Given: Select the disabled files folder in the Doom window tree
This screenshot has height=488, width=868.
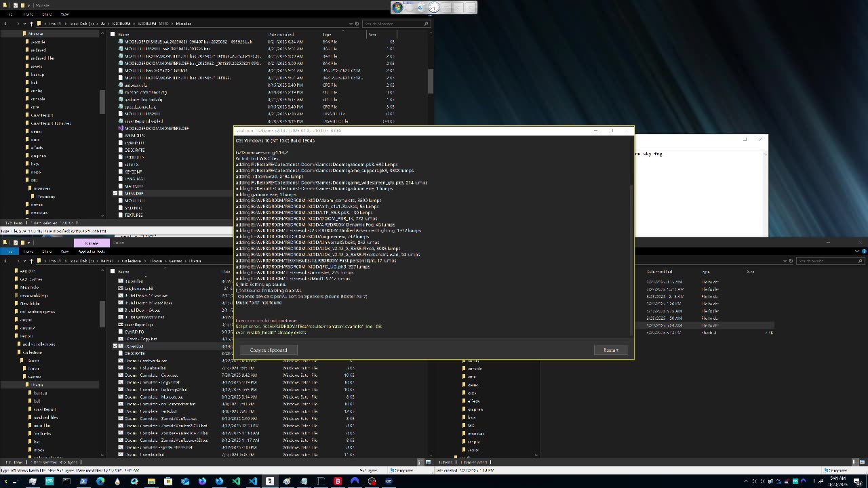Looking at the screenshot, I should point(45,417).
